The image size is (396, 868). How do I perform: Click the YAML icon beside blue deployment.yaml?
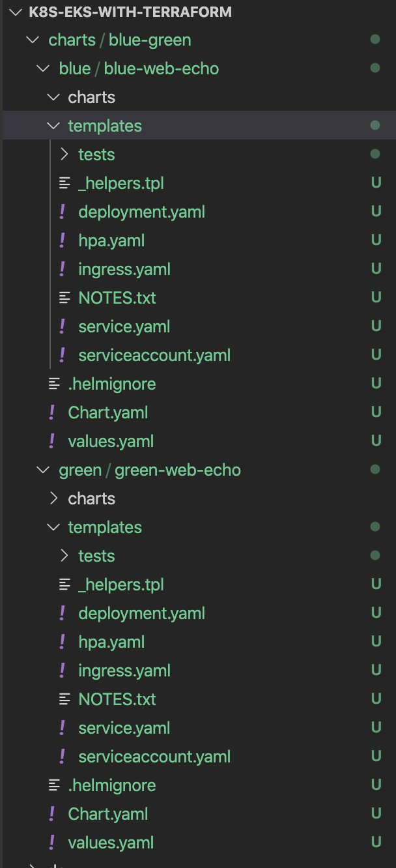point(63,212)
